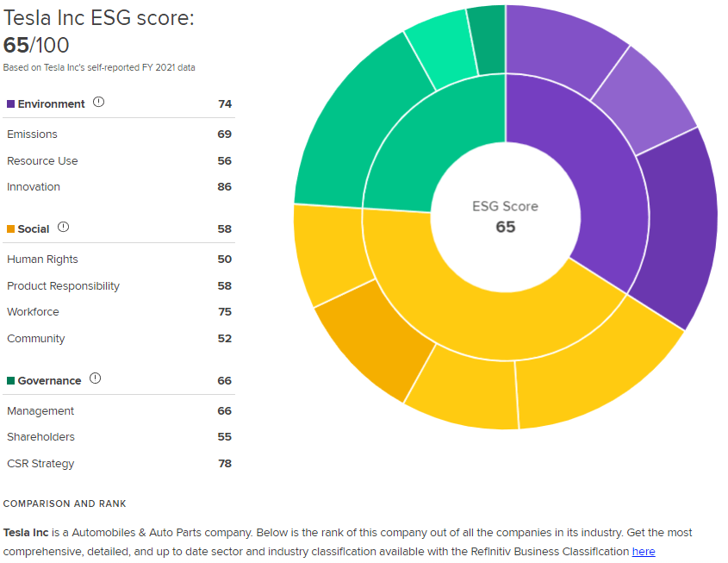This screenshot has width=728, height=563.
Task: Click the green Governance legend square
Action: (x=10, y=381)
